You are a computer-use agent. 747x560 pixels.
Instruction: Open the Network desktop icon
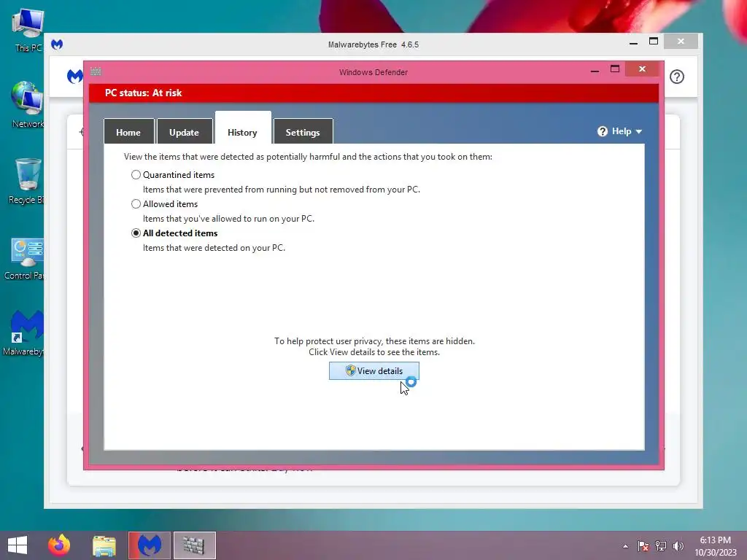pos(28,105)
